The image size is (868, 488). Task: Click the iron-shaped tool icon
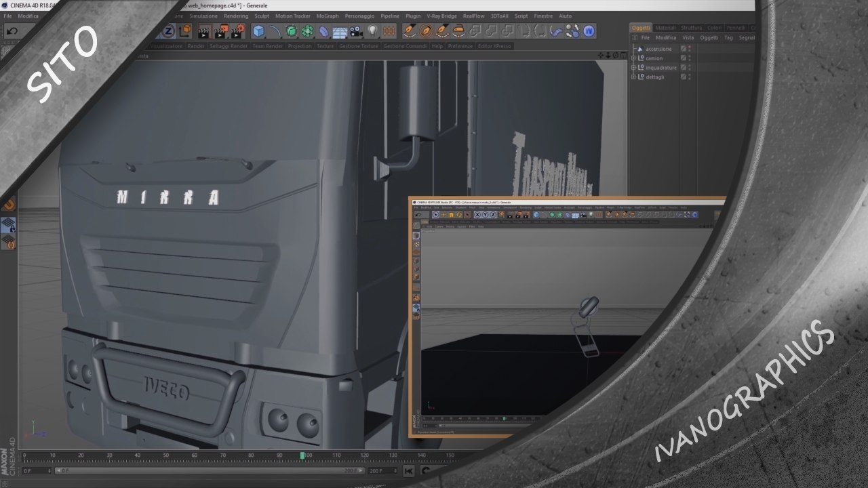(459, 31)
